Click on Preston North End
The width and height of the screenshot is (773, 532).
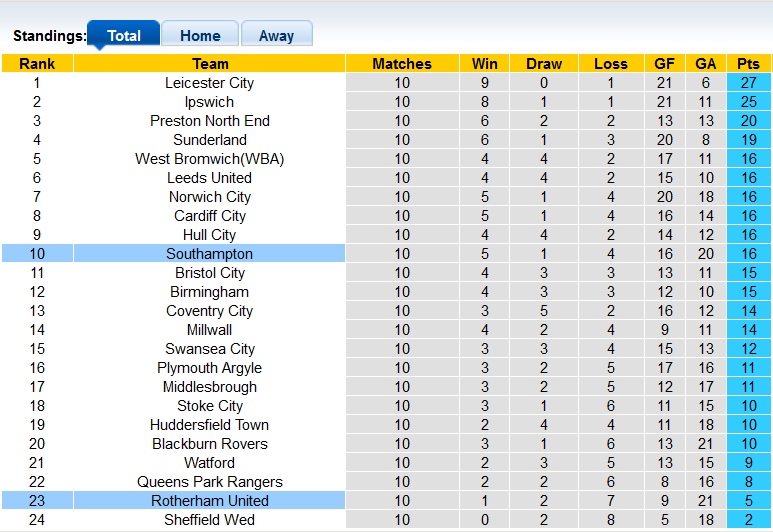[x=210, y=121]
